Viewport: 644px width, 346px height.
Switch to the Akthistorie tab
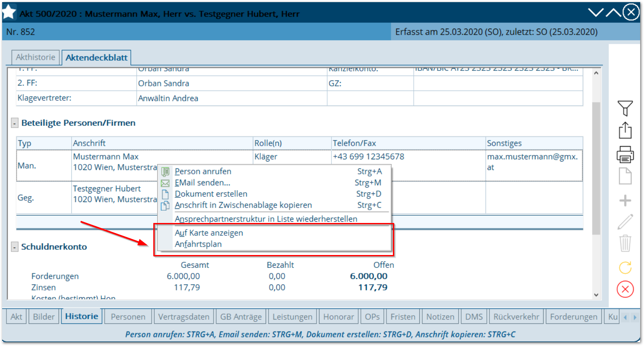click(35, 57)
